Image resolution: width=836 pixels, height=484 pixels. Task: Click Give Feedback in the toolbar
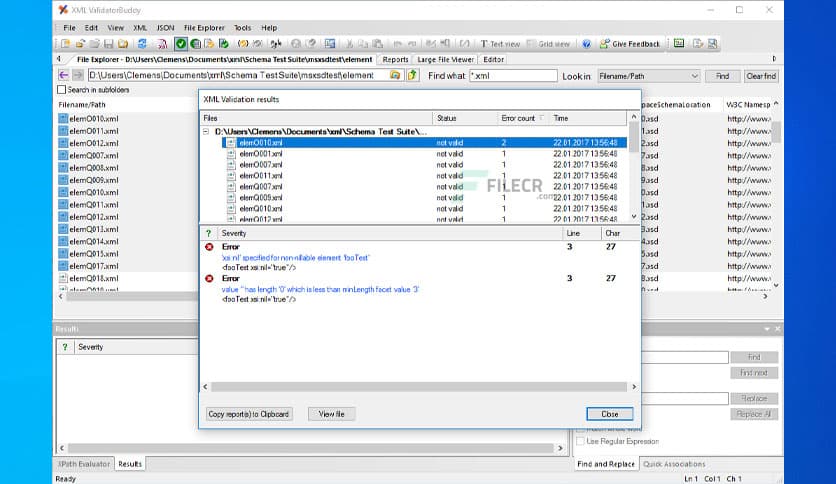(630, 44)
